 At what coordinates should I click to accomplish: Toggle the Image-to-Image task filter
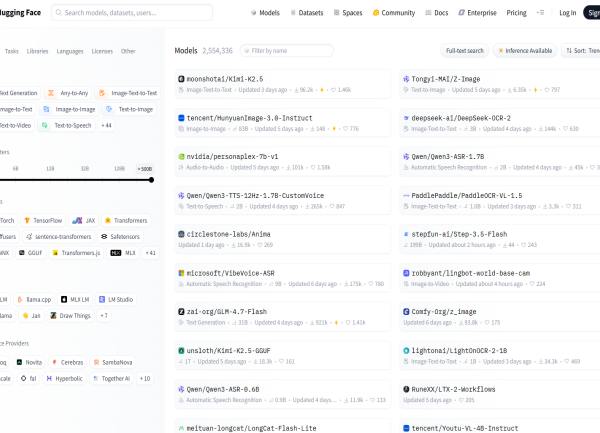pyautogui.click(x=69, y=109)
